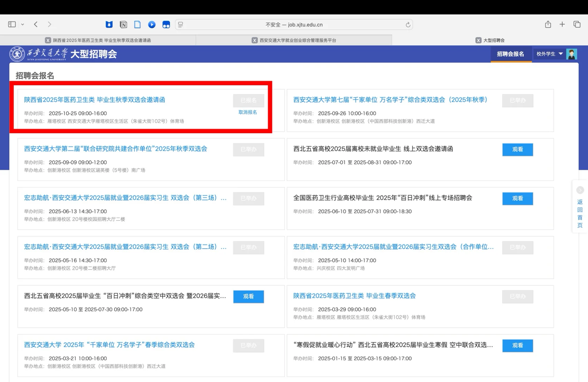Focus the job.xjtu.edu.cn address bar
Screen dimensions: 588x382
point(294,24)
